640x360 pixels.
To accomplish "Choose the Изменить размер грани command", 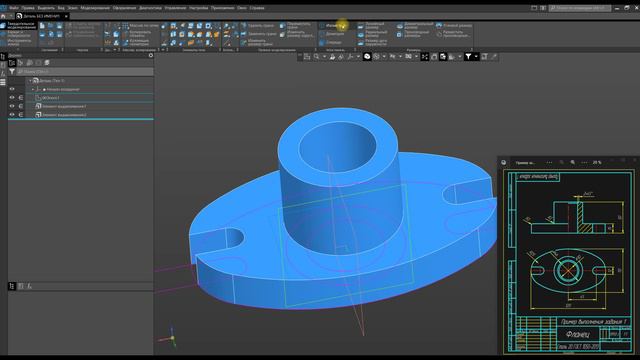I will [x=257, y=42].
